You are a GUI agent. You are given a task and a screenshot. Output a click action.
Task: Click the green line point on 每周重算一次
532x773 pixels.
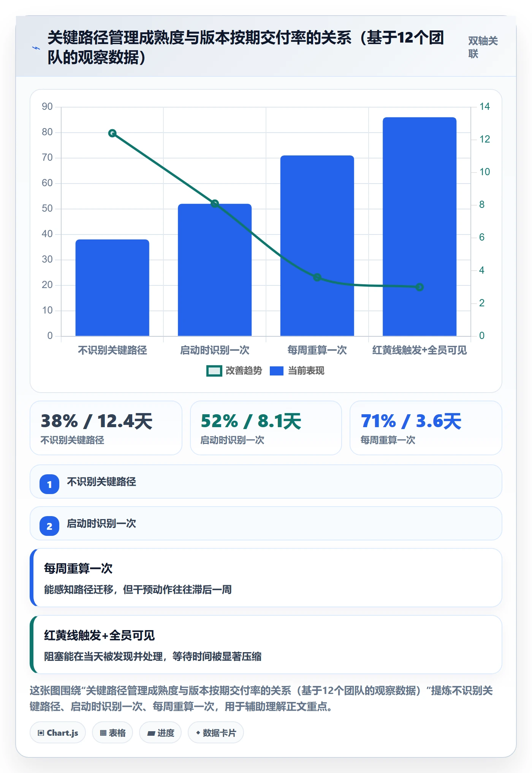317,277
